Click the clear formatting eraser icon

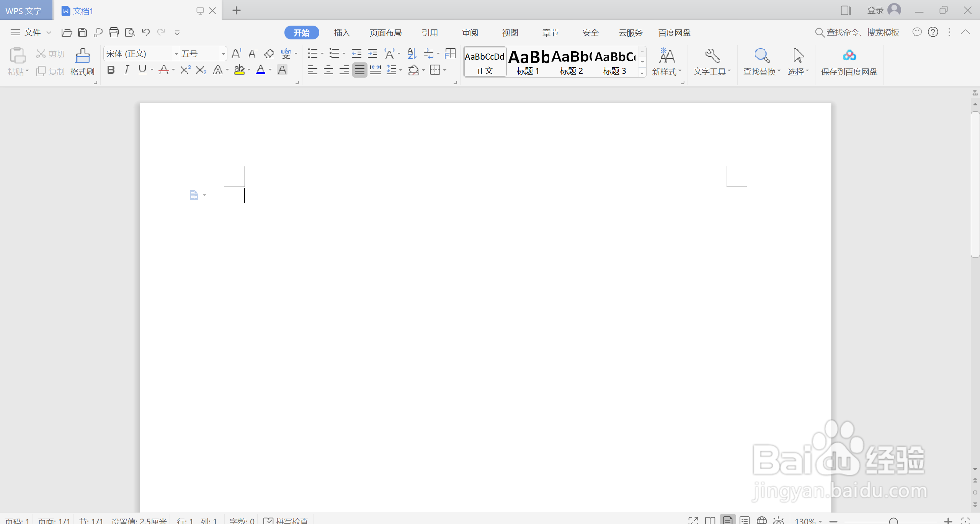[269, 54]
